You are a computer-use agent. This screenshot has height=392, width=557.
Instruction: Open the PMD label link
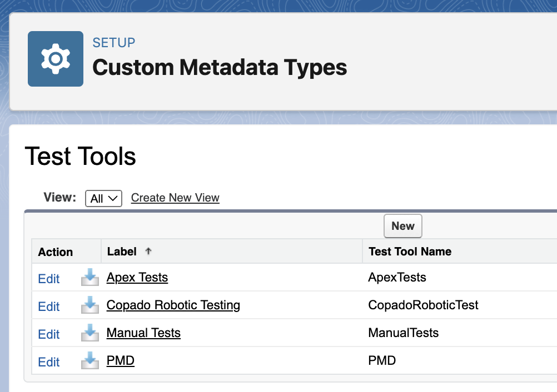121,360
